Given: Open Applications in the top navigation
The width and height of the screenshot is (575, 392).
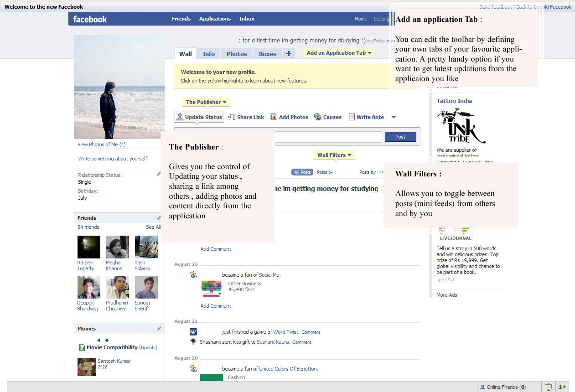Looking at the screenshot, I should tap(215, 19).
